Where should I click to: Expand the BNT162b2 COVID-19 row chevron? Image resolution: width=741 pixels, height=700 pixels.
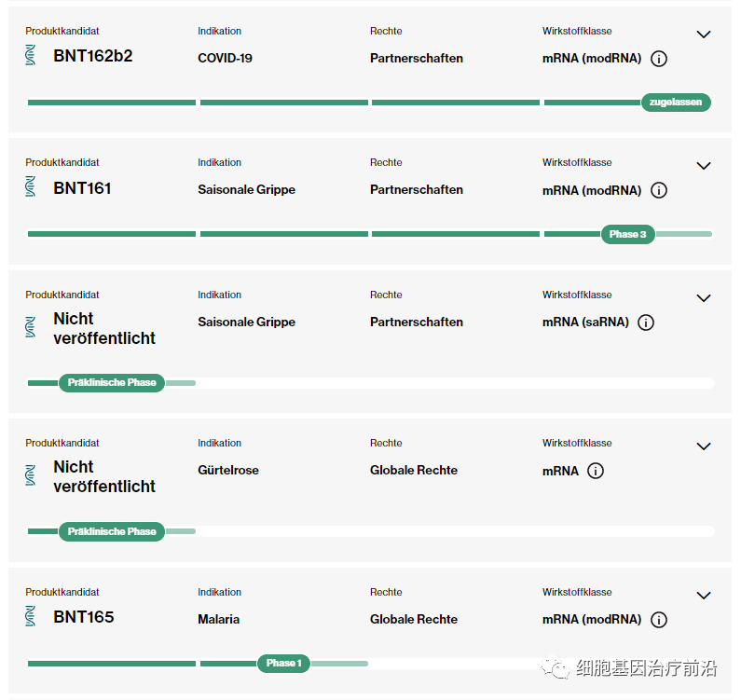pos(704,34)
